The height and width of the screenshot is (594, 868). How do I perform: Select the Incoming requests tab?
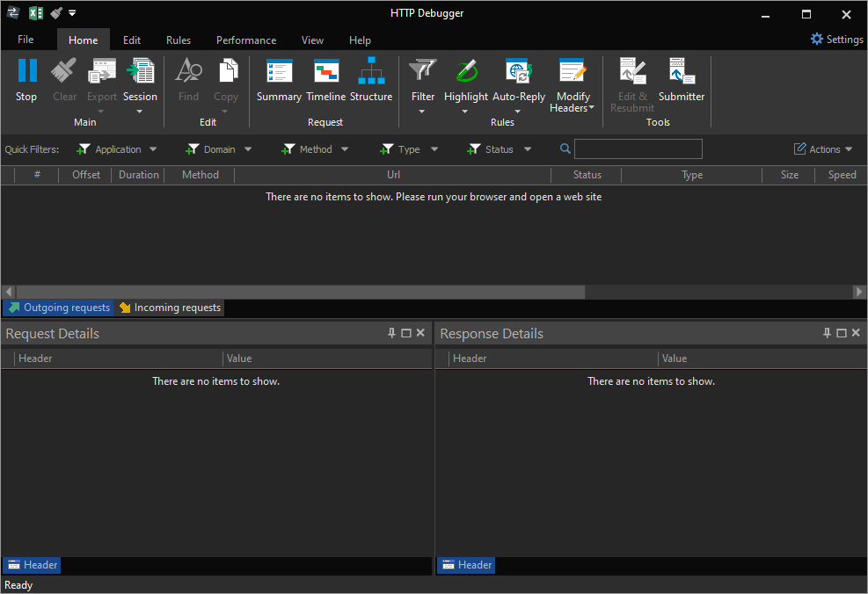pos(170,308)
